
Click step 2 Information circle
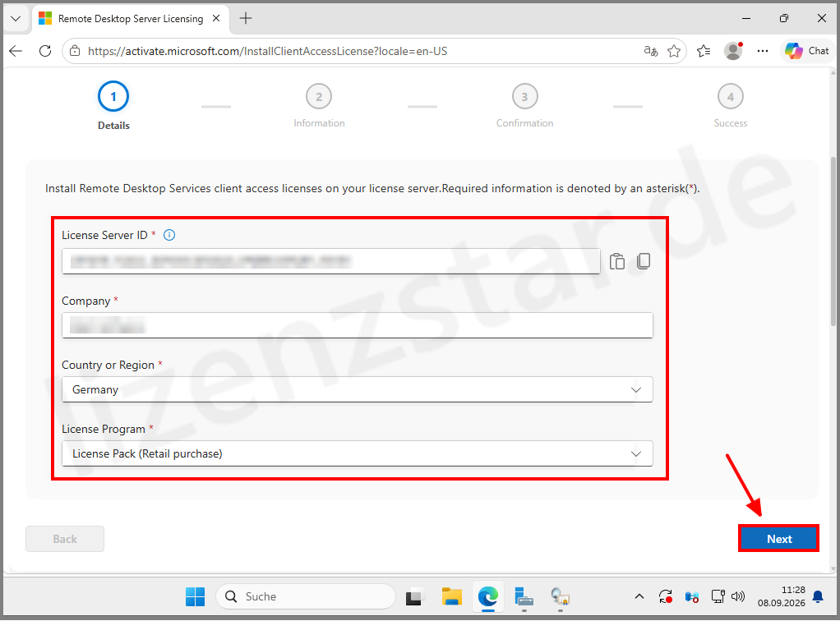pos(319,97)
